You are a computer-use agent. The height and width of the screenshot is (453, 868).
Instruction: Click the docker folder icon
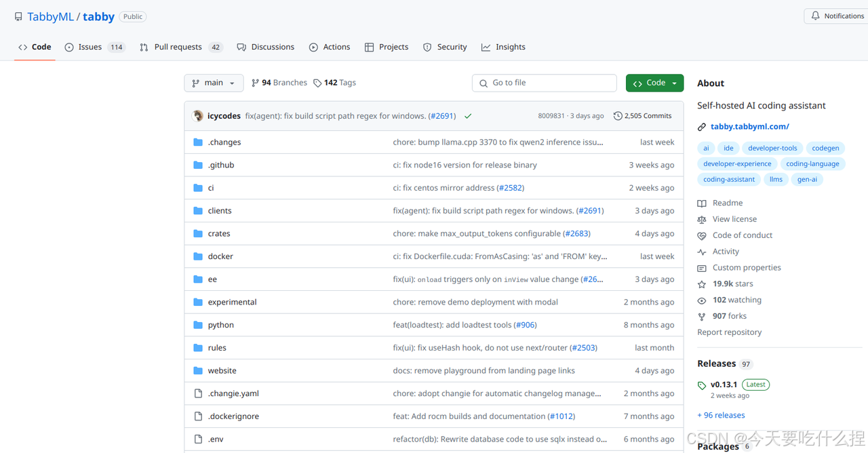[x=198, y=256]
